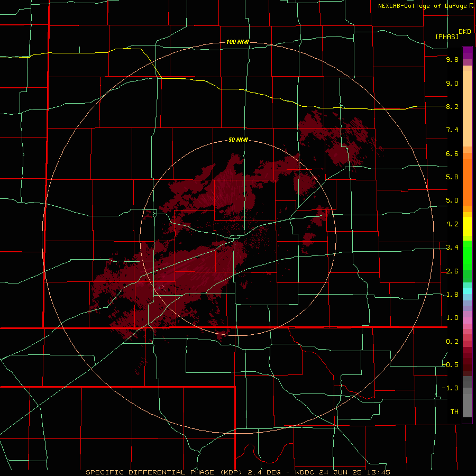Click the 2.6 value on the color scale
476x476 pixels.
[452, 271]
